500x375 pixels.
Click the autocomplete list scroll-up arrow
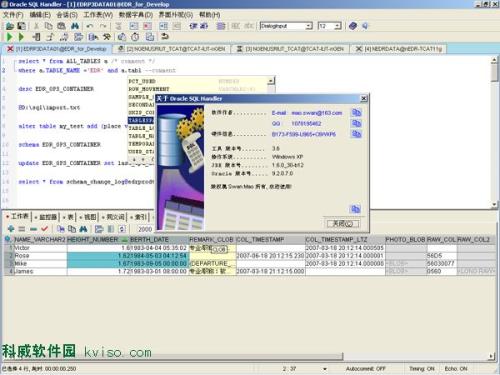pyautogui.click(x=271, y=80)
